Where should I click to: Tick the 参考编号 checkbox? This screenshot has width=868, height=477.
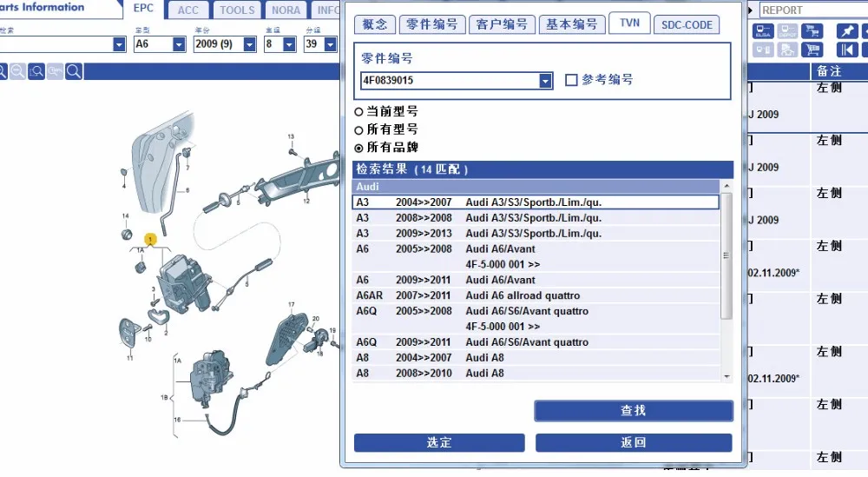click(x=571, y=80)
